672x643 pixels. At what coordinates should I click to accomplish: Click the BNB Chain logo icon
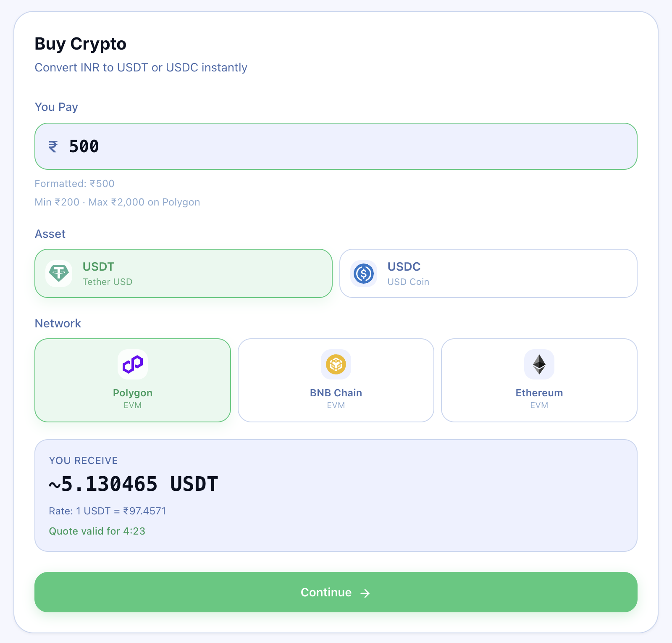tap(336, 364)
